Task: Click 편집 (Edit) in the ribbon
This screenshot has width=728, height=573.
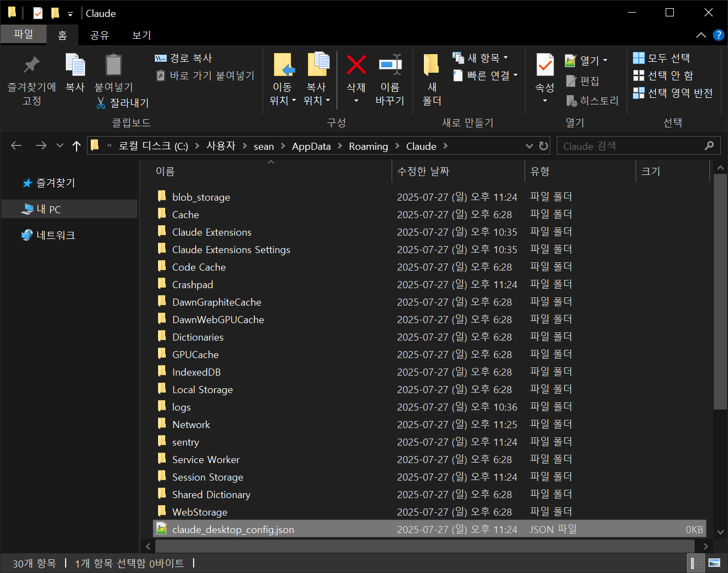Action: (x=583, y=81)
